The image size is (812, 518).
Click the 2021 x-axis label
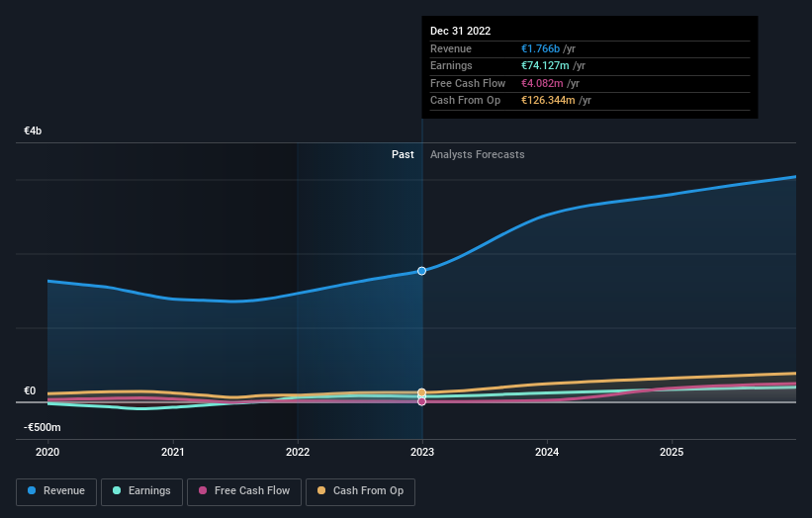point(172,453)
